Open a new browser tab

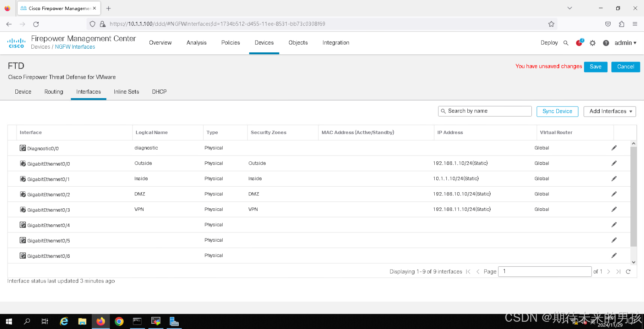(108, 8)
